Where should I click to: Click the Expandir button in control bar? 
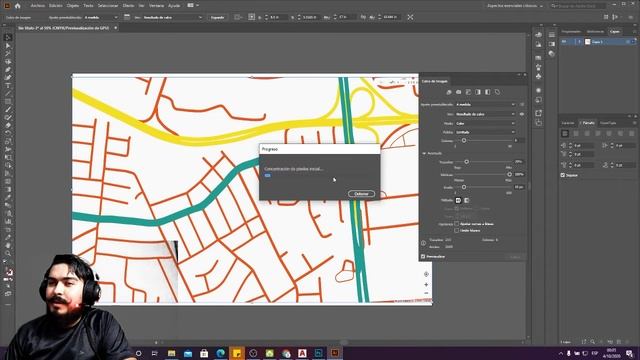coord(217,18)
